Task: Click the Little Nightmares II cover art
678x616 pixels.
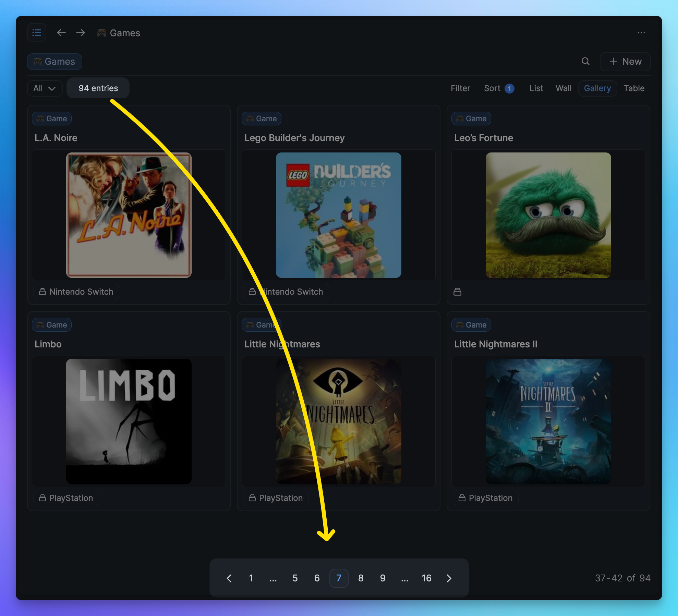Action: (x=548, y=421)
